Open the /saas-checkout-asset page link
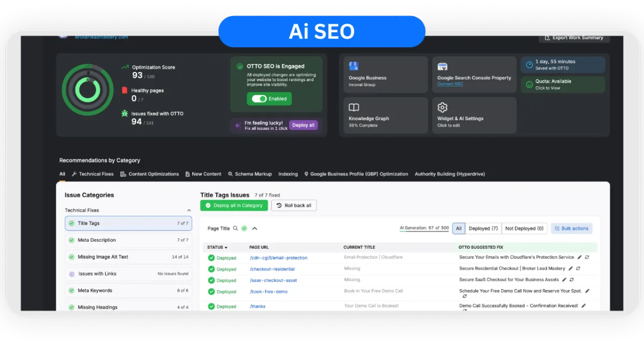This screenshot has width=644, height=362. pyautogui.click(x=273, y=280)
